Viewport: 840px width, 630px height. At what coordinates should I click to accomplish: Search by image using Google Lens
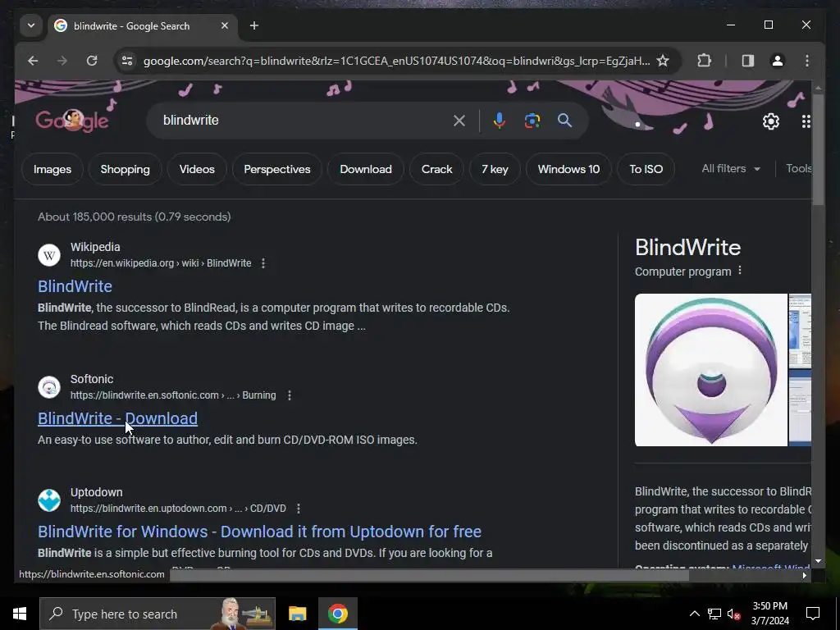click(x=532, y=121)
